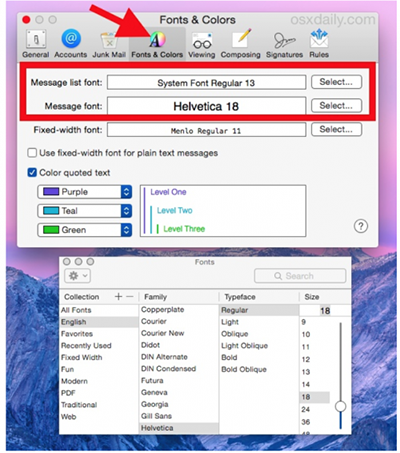Open the Accounts preferences icon
Image resolution: width=400 pixels, height=453 pixels.
[x=71, y=39]
